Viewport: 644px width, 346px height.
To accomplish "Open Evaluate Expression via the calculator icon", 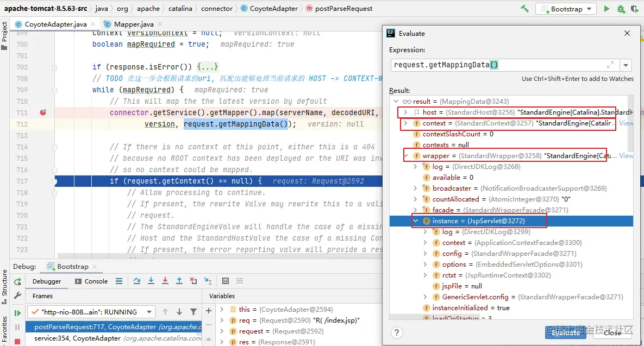I will pos(226,281).
